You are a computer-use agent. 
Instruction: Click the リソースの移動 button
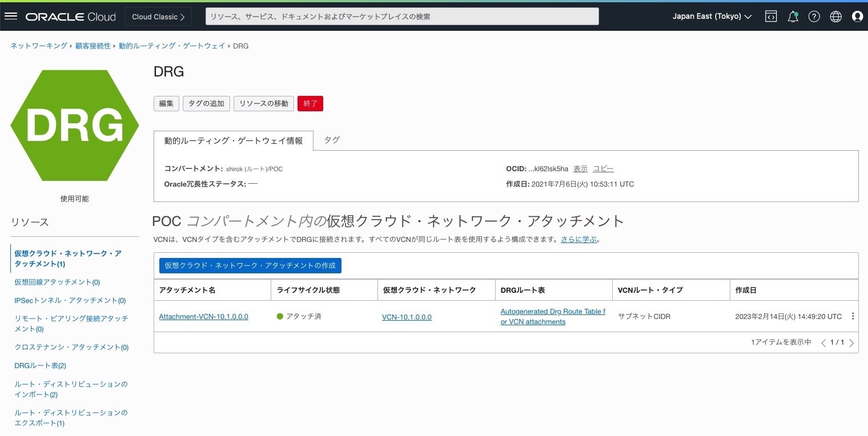point(264,103)
